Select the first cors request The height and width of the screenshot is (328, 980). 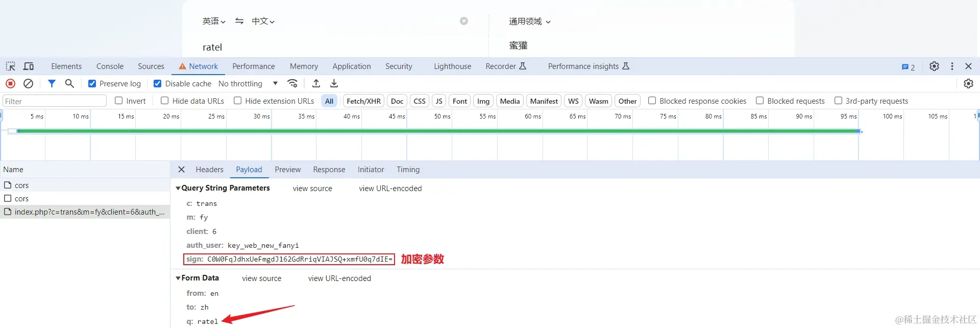[85, 185]
